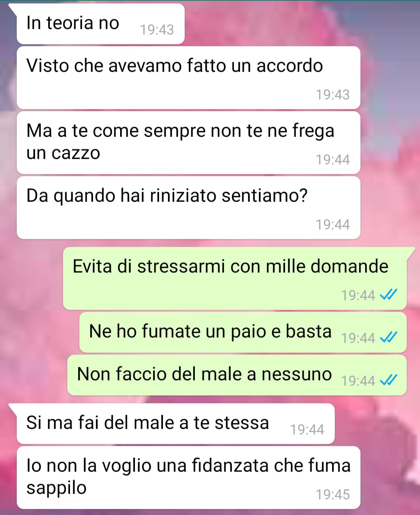Screen dimensions: 420x515
Task: Tap the pink chat wallpaper beside 'Evita' bubble
Action: tap(31, 279)
